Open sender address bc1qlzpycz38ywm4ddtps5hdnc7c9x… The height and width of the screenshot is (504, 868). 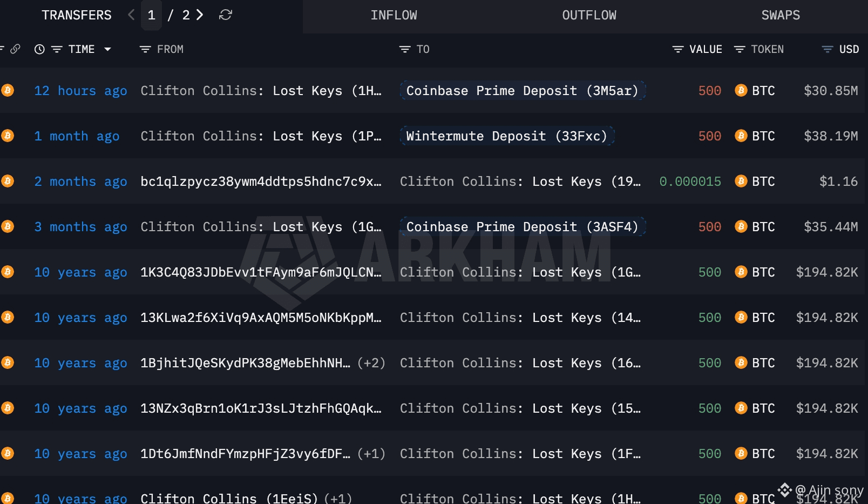pos(261,182)
